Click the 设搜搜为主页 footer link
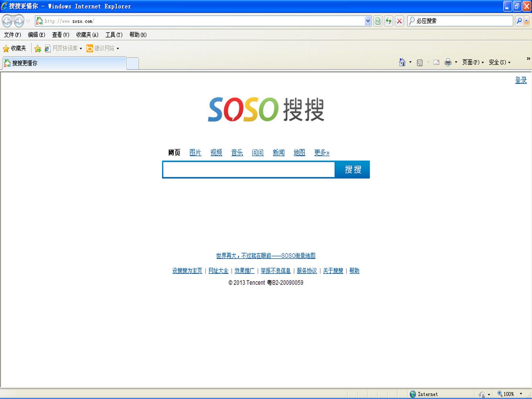The image size is (532, 399). pos(187,271)
